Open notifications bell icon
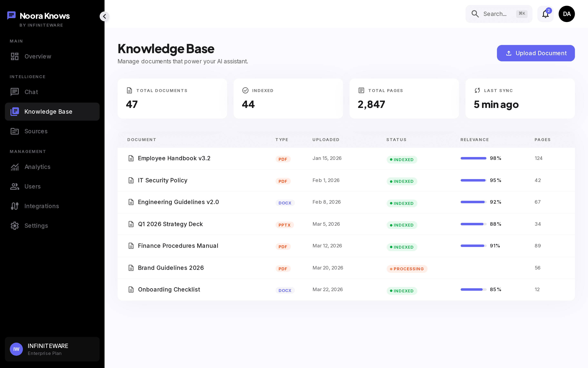The width and height of the screenshot is (588, 368). 545,14
